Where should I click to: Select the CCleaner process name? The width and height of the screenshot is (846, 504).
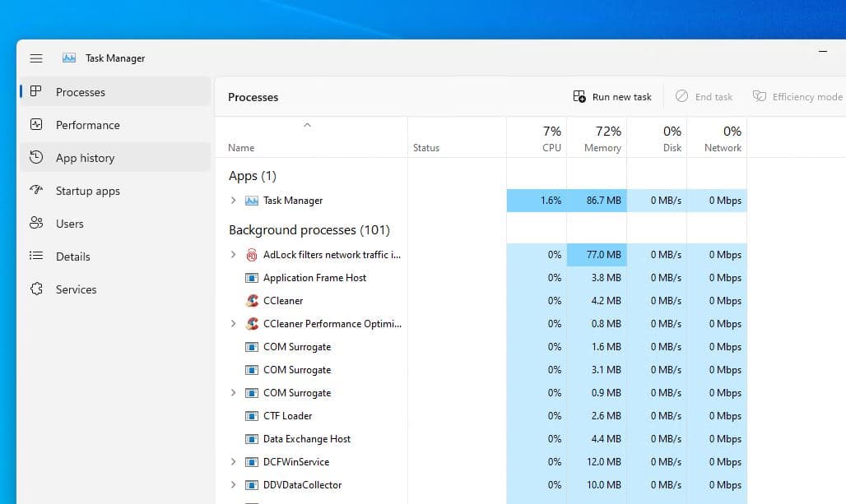[x=283, y=301]
